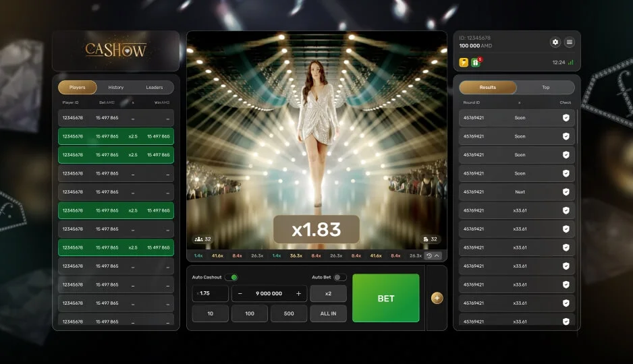Image resolution: width=633 pixels, height=364 pixels.
Task: Switch to the Top tab
Action: 546,87
